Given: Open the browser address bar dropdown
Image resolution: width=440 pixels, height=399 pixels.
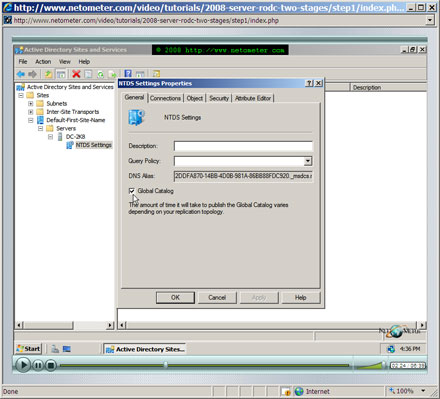Looking at the screenshot, I should (430, 20).
